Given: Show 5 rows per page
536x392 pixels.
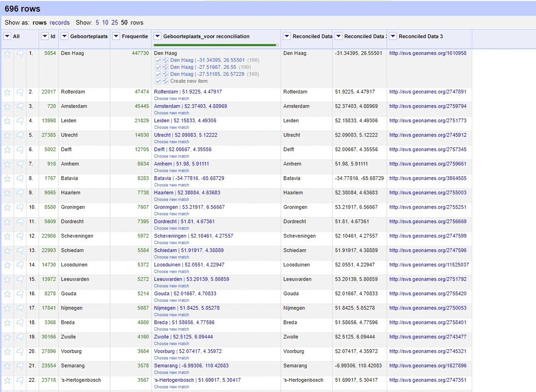Looking at the screenshot, I should click(x=97, y=22).
